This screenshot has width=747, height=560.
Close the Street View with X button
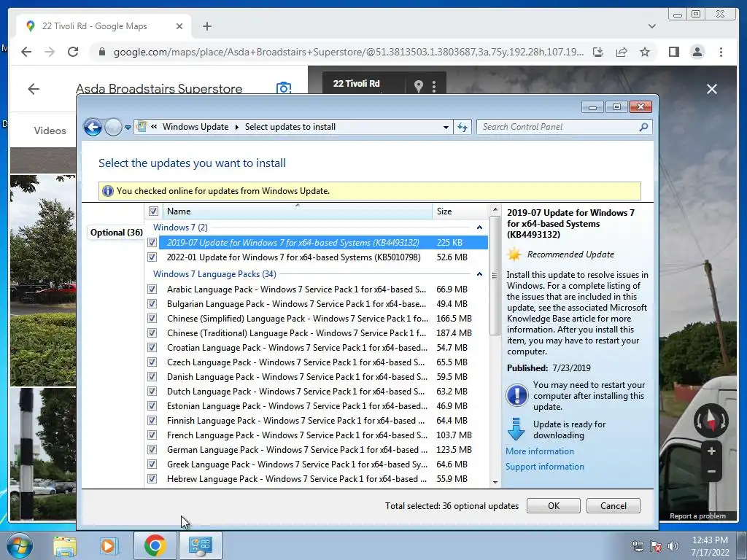(x=712, y=89)
